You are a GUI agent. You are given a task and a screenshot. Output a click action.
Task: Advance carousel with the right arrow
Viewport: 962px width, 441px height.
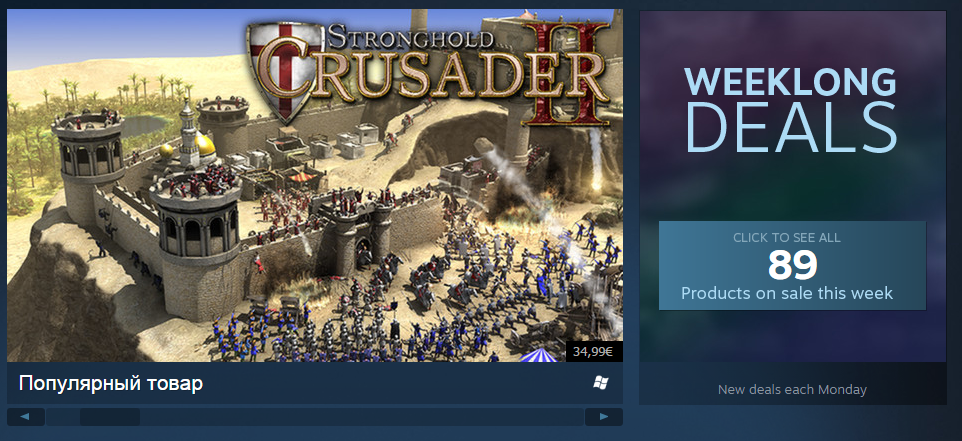tap(604, 417)
